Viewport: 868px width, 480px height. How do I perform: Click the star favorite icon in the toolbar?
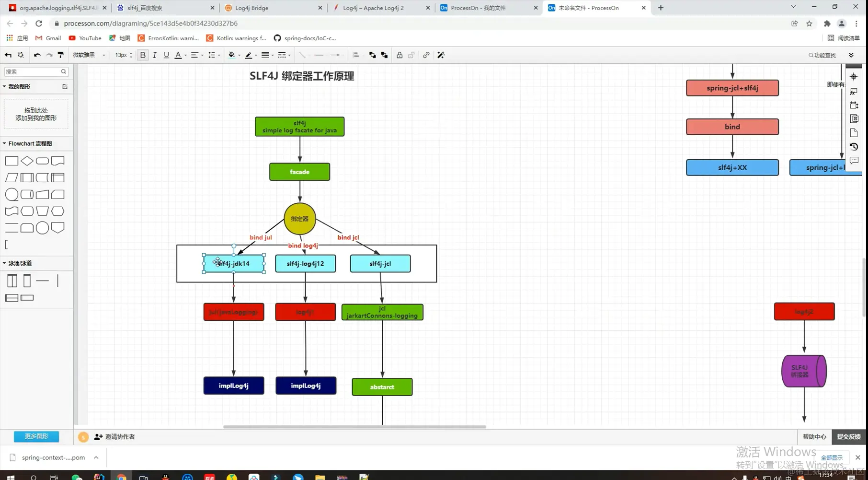[21, 55]
